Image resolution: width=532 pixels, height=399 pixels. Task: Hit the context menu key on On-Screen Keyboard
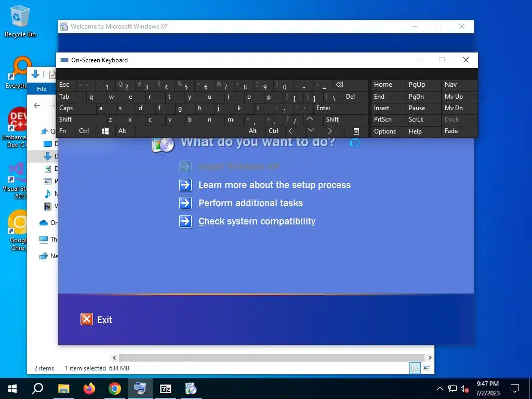356,131
